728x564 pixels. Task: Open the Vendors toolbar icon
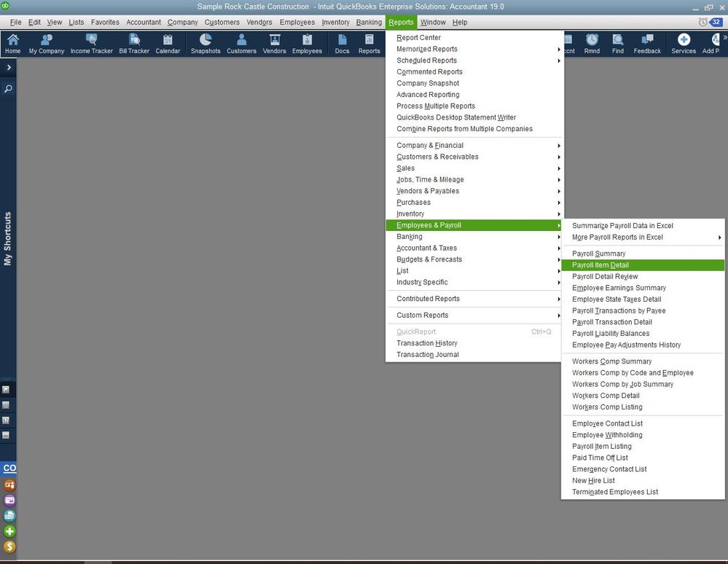tap(275, 44)
